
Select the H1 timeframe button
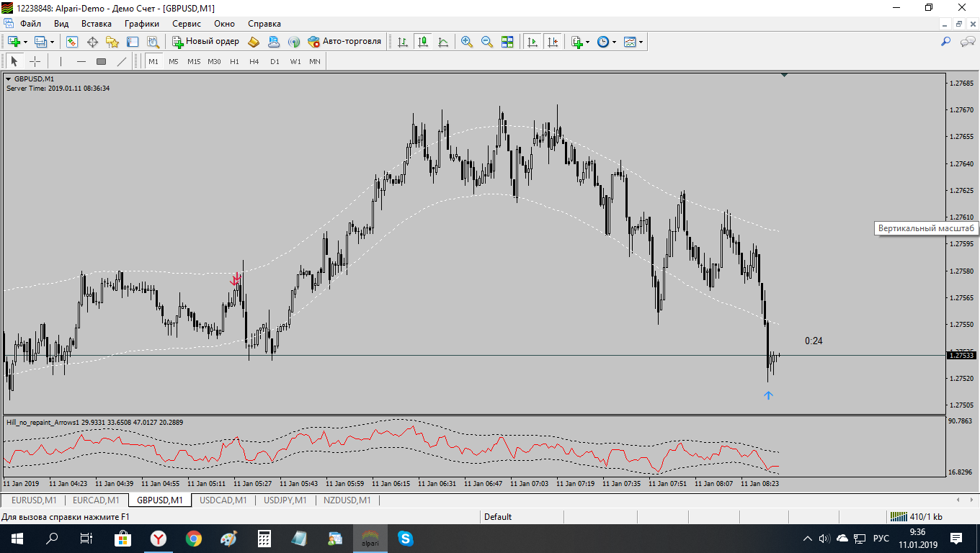234,61
